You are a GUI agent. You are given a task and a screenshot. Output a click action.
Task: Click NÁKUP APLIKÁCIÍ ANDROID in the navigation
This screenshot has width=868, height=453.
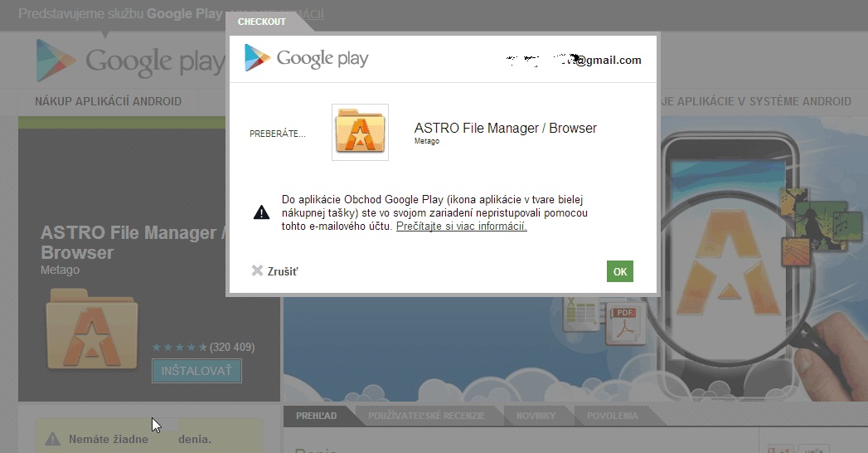pos(108,101)
